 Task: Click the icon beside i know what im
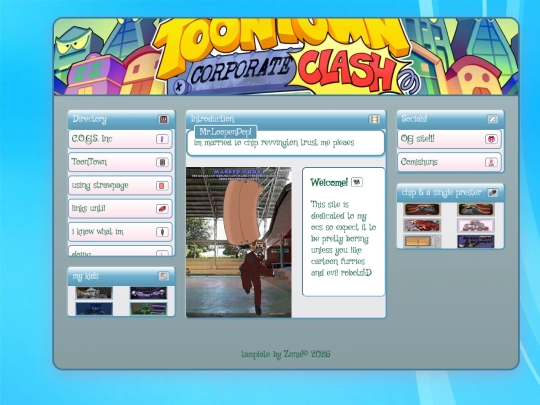pos(162,232)
